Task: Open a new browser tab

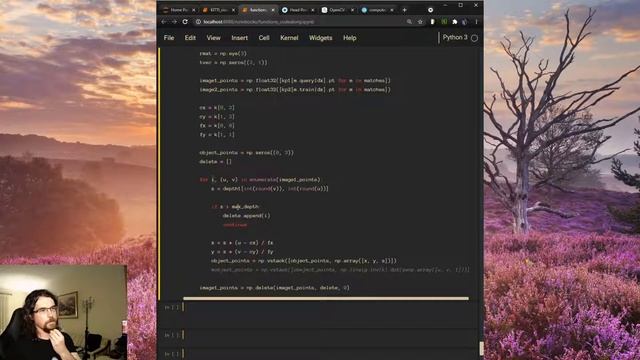Action: point(404,10)
